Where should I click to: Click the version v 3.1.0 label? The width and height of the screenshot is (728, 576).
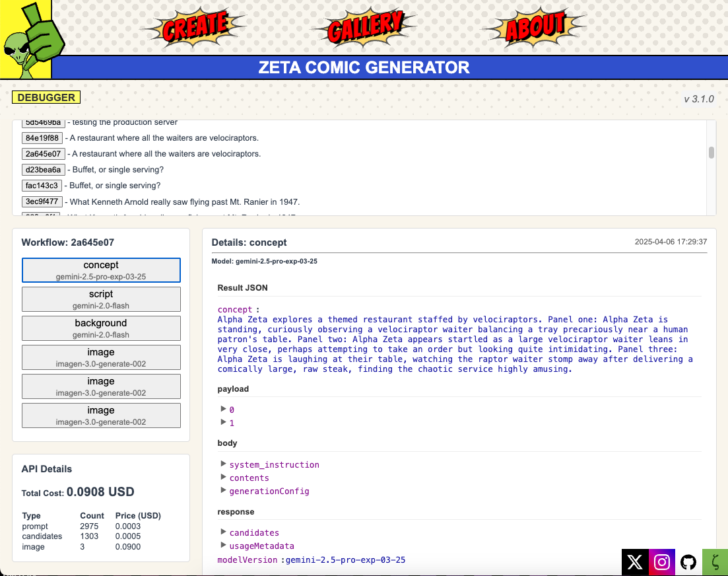(699, 99)
